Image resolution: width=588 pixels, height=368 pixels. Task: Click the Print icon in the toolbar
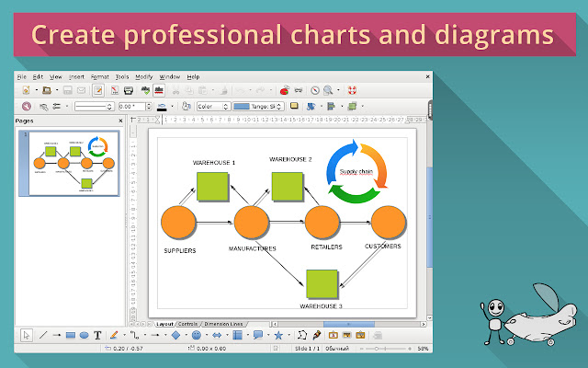point(129,90)
